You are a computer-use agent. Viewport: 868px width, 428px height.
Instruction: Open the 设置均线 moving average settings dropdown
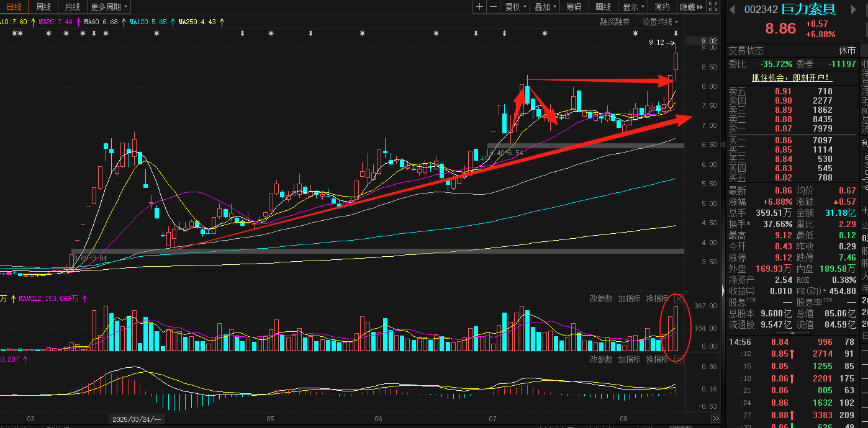pyautogui.click(x=661, y=22)
